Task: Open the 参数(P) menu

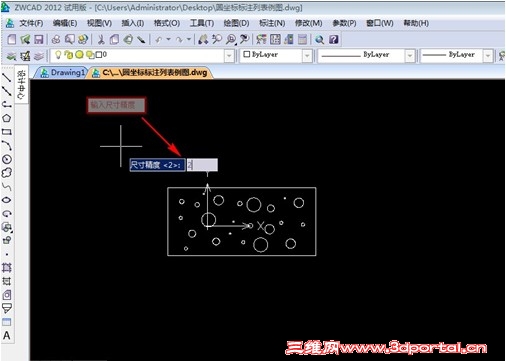Action: 344,23
